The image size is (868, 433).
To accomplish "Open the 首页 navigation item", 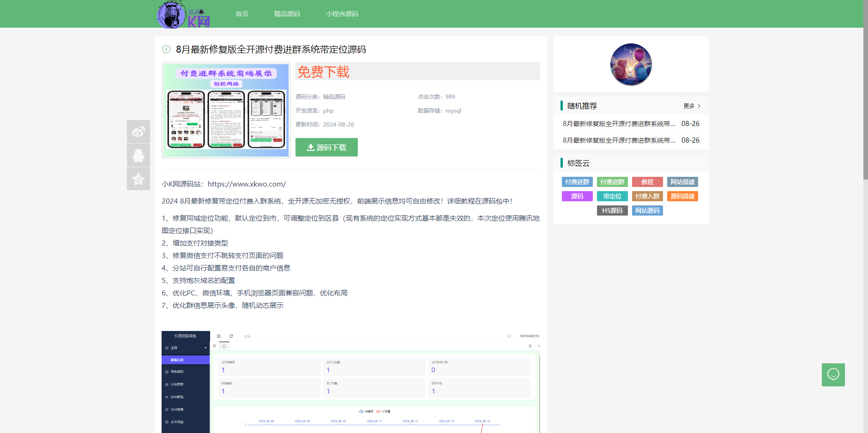I will [x=241, y=13].
